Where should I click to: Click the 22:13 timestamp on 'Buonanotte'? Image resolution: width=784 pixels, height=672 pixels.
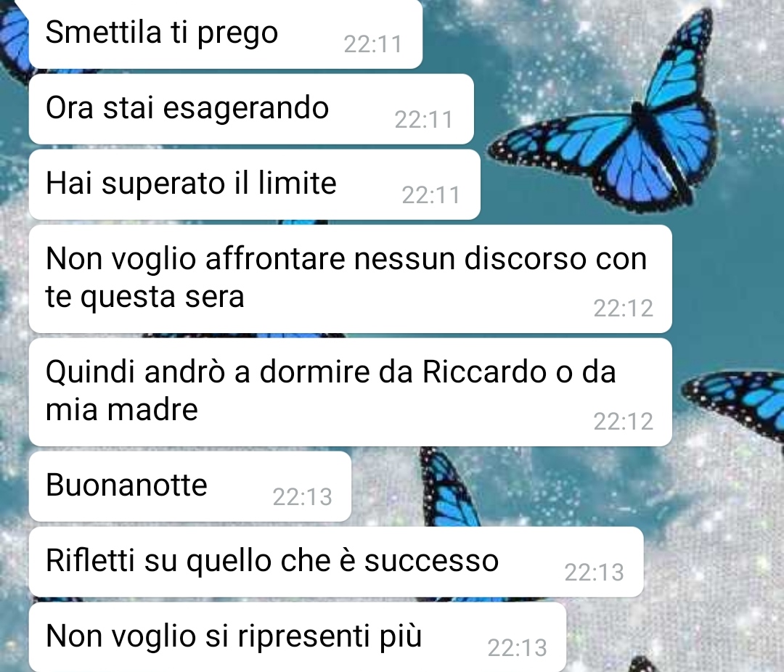pos(302,498)
